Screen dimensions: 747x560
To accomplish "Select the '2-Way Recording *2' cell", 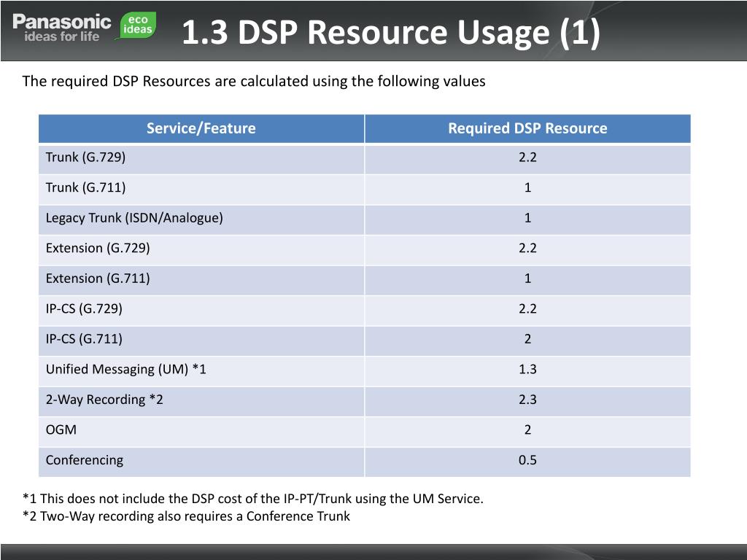I will click(201, 401).
